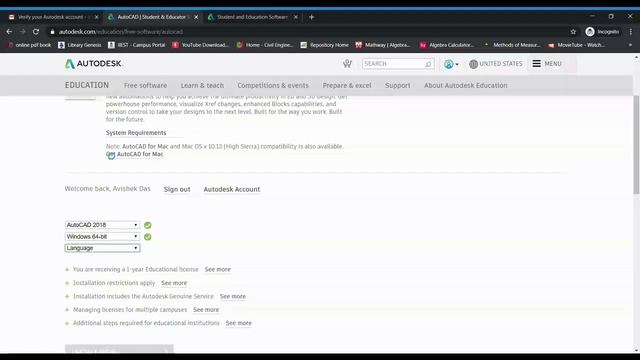Bookmark this page with star icon
640x360 pixels.
point(573,31)
